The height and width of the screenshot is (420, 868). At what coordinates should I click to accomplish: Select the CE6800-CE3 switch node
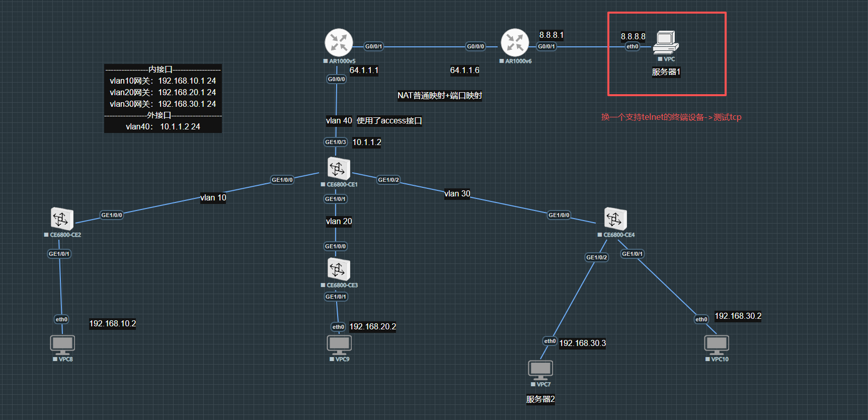click(339, 269)
